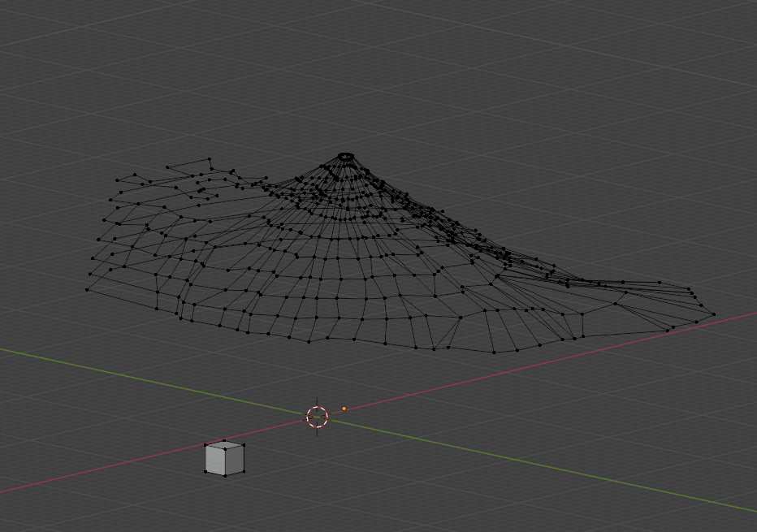Click the cube's darker right face
Screen dimensions: 757x532
pos(235,459)
